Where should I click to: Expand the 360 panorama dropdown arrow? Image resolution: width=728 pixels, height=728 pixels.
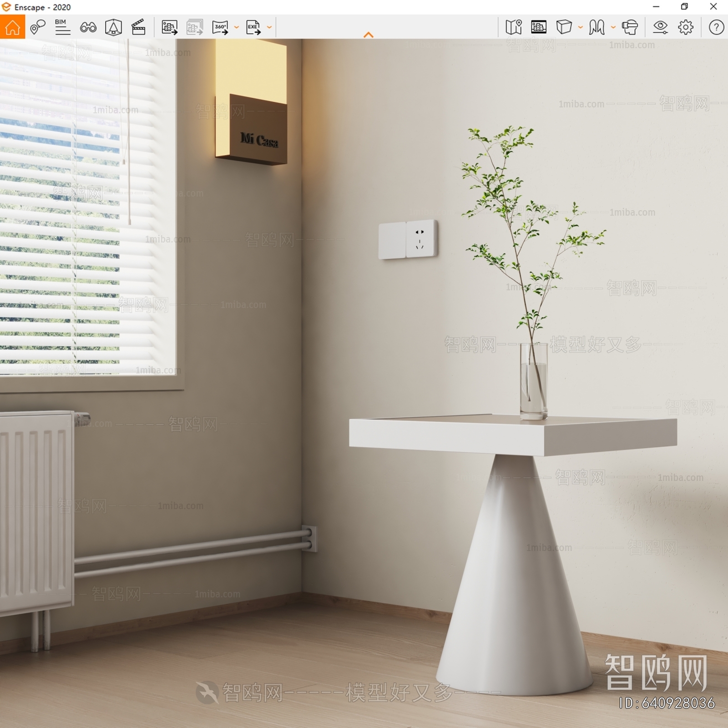click(237, 27)
